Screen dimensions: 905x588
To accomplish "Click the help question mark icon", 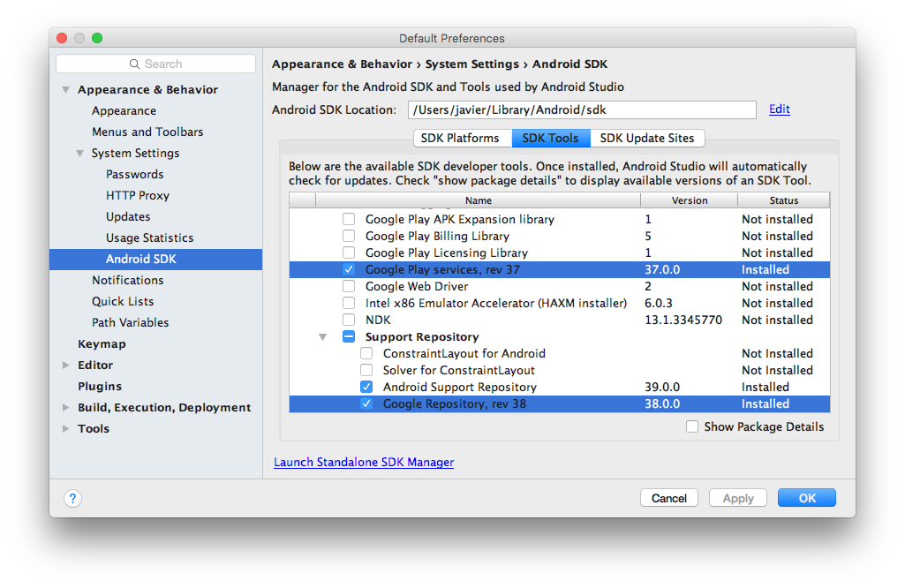I will coord(73,498).
